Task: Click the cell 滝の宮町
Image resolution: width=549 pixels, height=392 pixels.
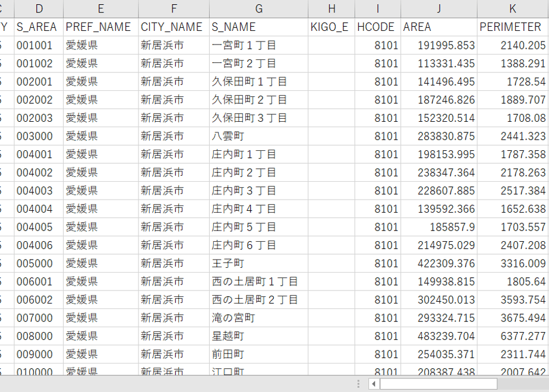Action: coord(258,318)
